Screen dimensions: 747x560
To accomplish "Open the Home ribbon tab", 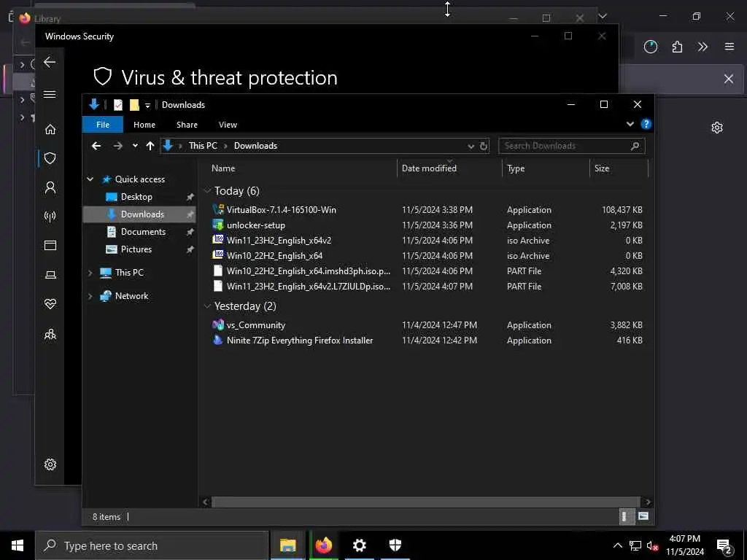I will pos(144,124).
